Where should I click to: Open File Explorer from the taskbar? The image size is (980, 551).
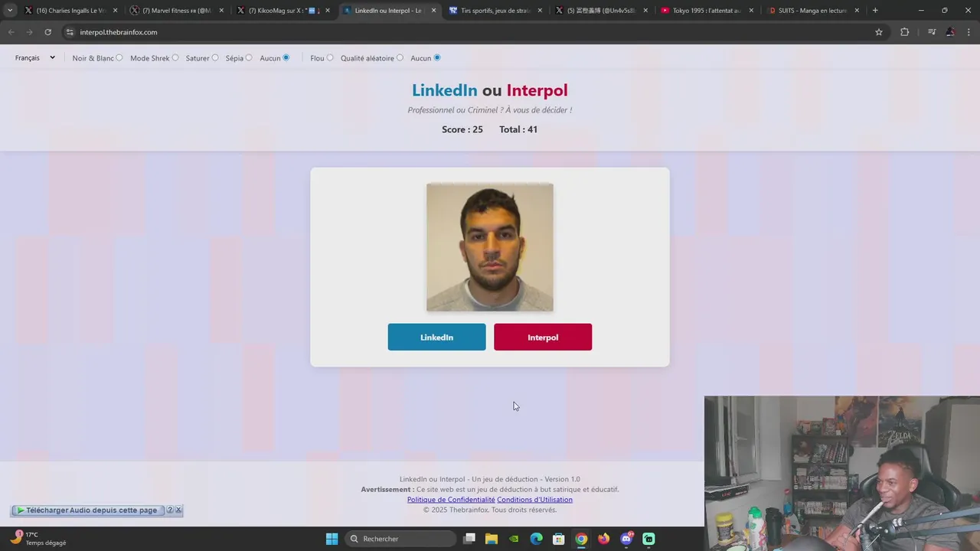[492, 539]
